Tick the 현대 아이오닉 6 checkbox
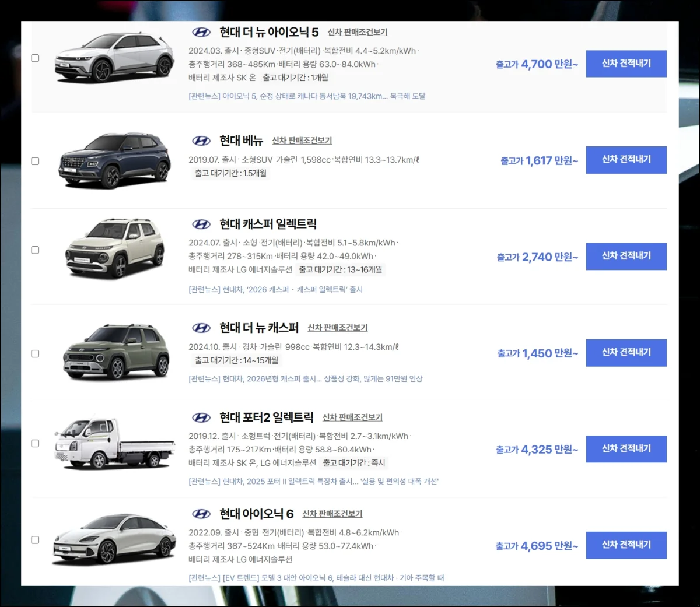700x607 pixels. point(35,540)
